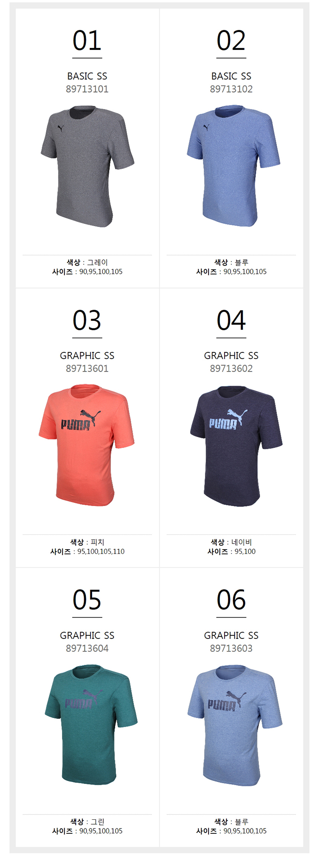Image resolution: width=319 pixels, height=868 pixels.
Task: Click the 색상 : 피치 color label
Action: pos(87,542)
